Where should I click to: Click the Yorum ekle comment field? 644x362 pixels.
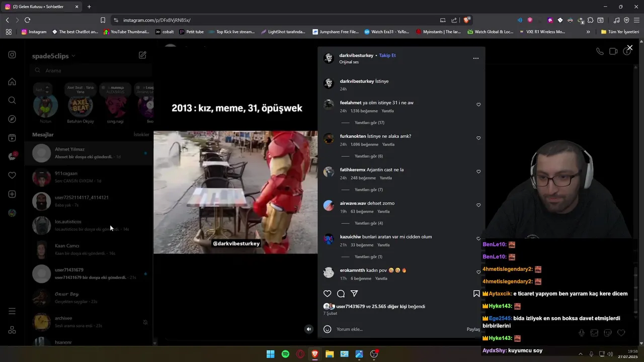(397, 329)
